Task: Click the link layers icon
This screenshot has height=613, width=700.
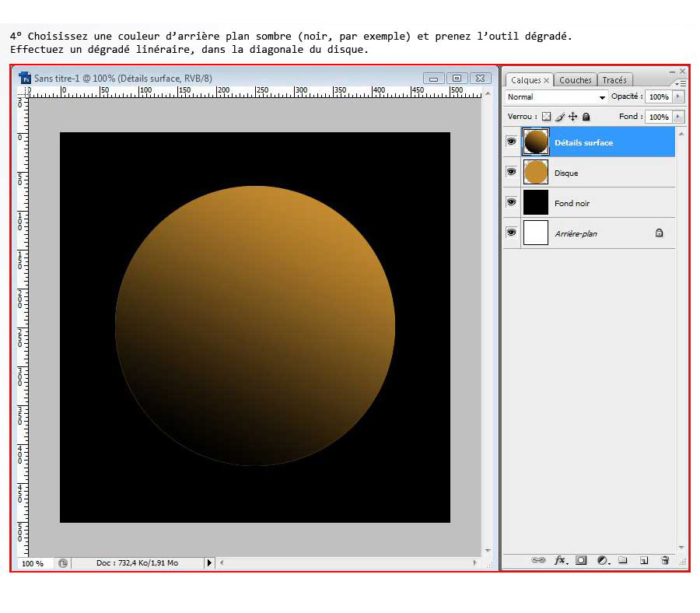Action: tap(537, 560)
